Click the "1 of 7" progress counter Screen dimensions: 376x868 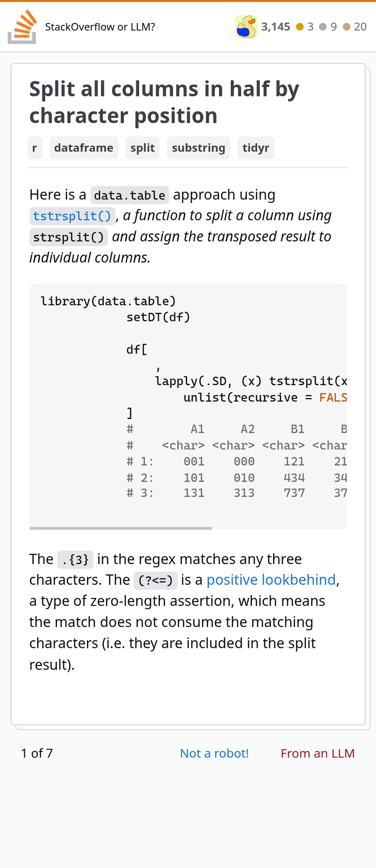37,753
